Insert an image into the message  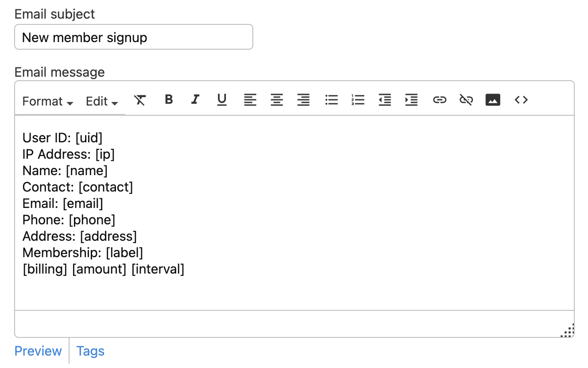pyautogui.click(x=493, y=100)
